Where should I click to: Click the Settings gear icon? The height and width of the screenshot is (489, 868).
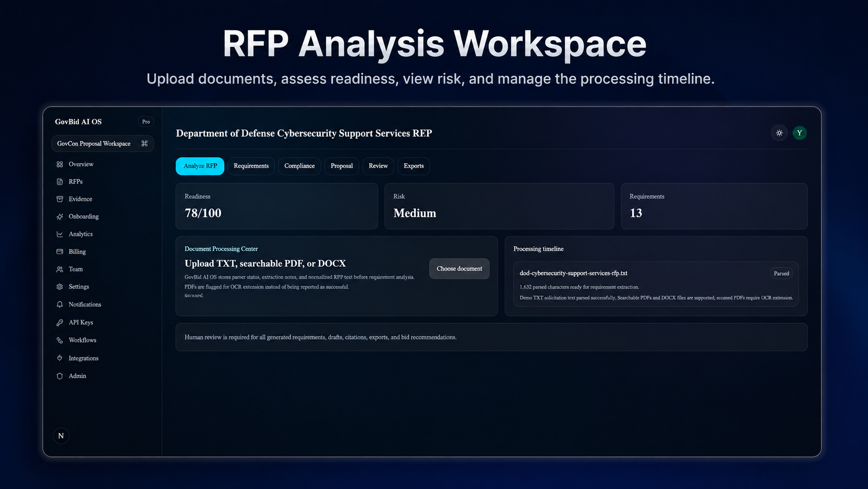pyautogui.click(x=60, y=287)
